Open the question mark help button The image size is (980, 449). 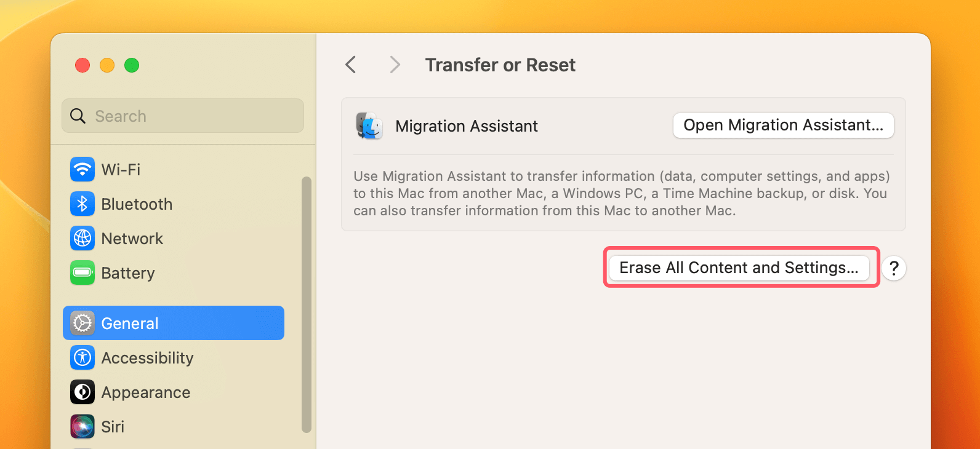click(x=894, y=268)
